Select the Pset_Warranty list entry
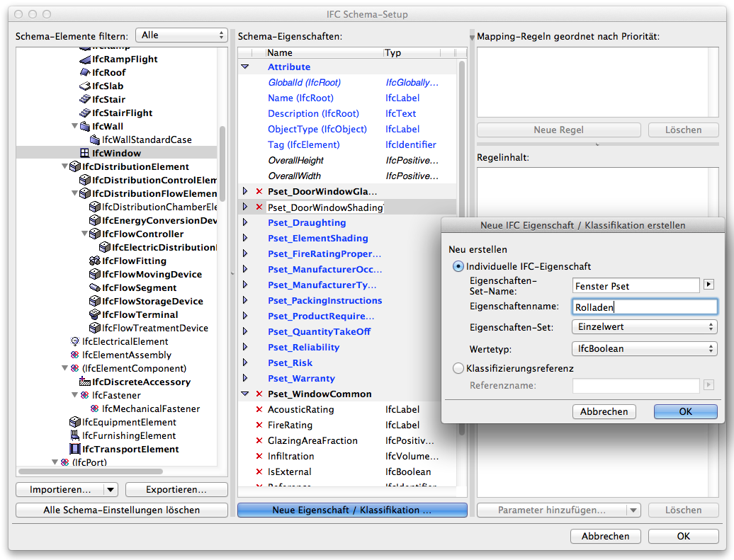The height and width of the screenshot is (560, 734). [x=302, y=378]
